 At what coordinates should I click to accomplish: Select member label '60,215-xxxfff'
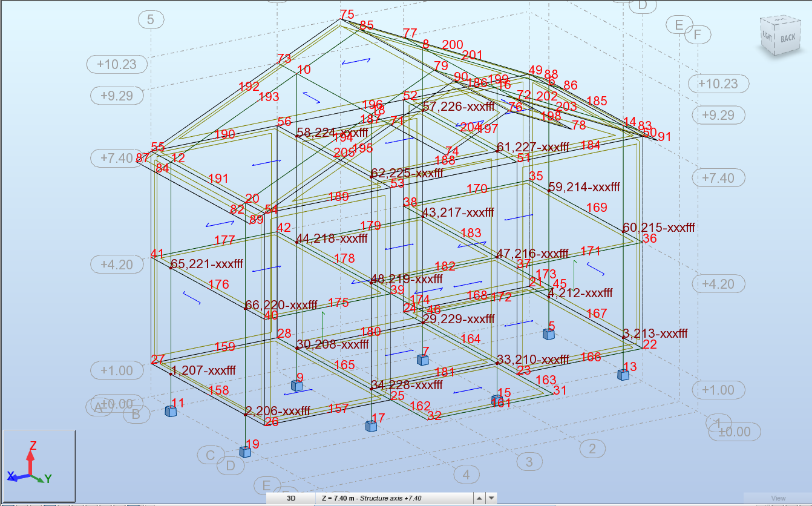[659, 227]
